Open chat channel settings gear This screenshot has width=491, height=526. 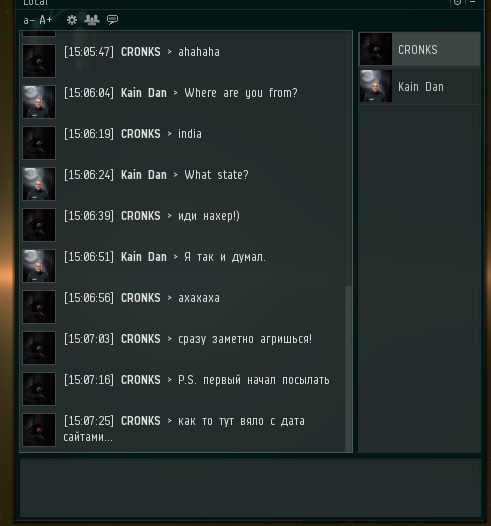click(x=71, y=20)
